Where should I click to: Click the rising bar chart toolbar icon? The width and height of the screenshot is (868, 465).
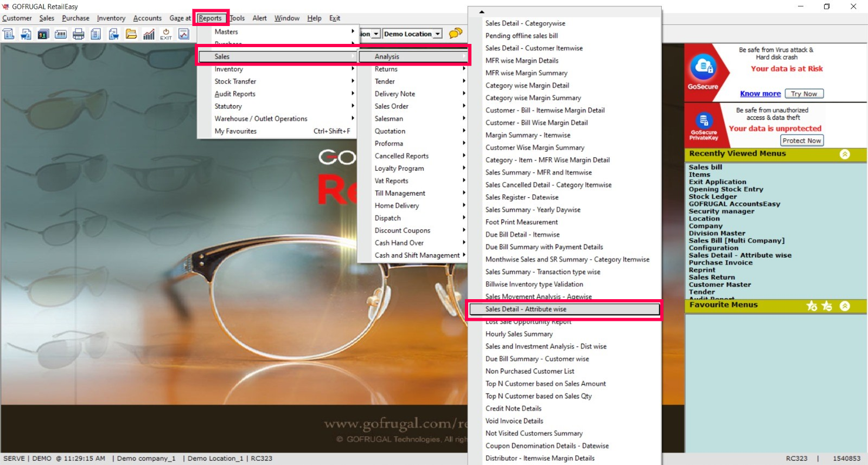149,34
